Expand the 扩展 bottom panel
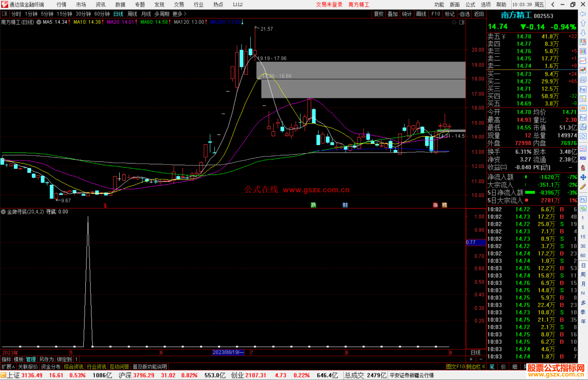588x380 pixels. [x=8, y=367]
